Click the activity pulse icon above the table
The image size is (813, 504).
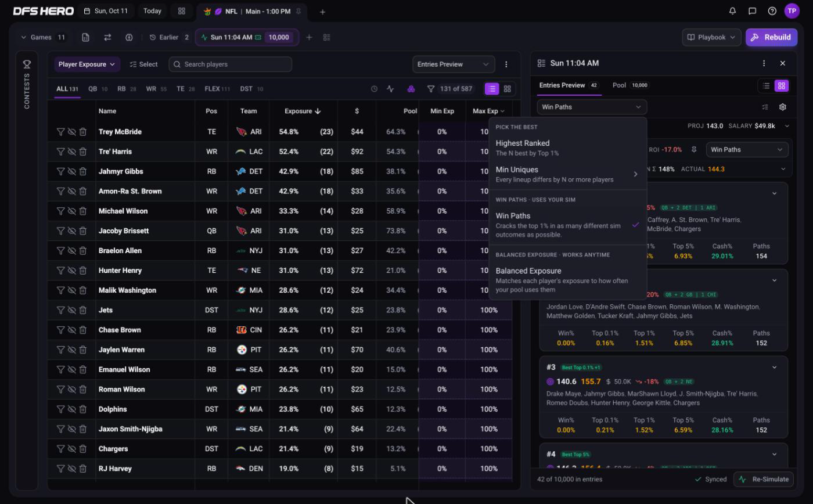pos(390,89)
